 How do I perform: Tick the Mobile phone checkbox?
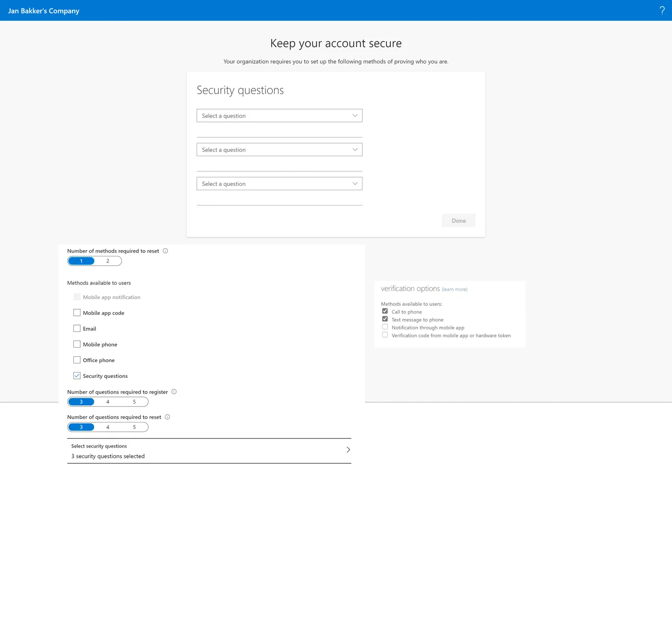click(77, 344)
